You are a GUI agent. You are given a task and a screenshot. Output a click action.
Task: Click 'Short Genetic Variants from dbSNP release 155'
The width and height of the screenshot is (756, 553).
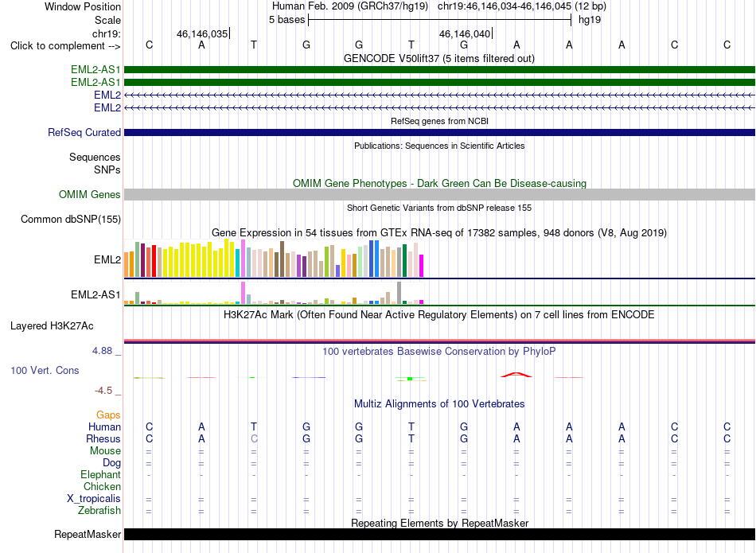439,208
